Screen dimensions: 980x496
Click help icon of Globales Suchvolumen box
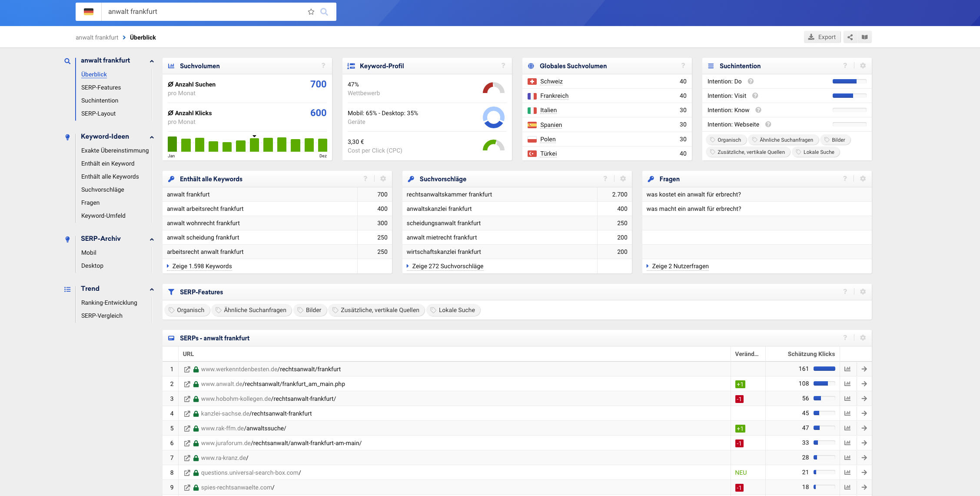pyautogui.click(x=683, y=66)
